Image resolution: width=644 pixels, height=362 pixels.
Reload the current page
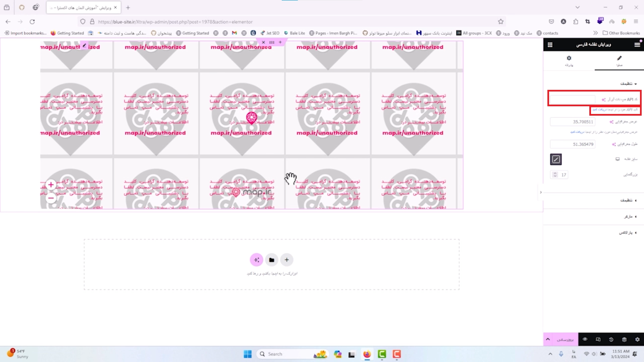[32, 22]
